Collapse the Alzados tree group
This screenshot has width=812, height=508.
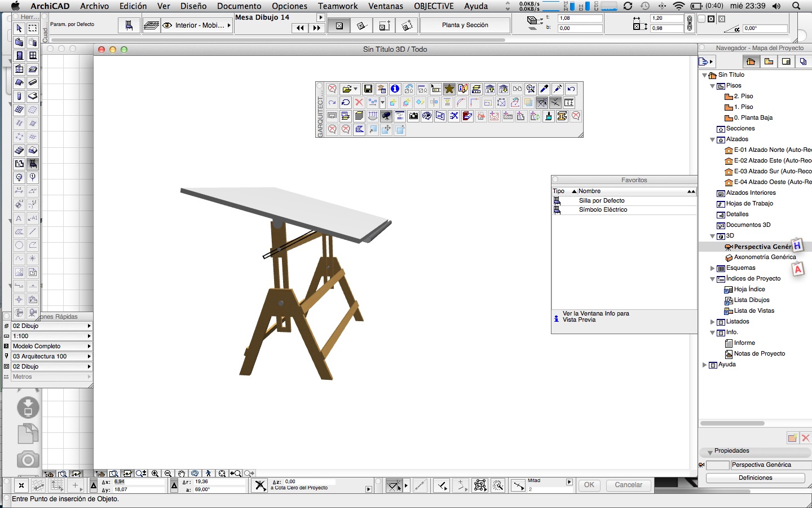[x=713, y=139]
